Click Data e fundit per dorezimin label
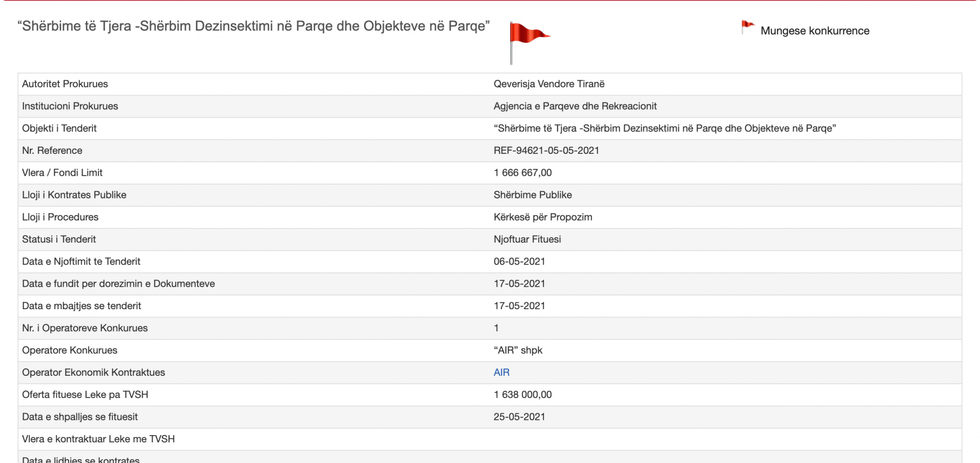This screenshot has width=980, height=463. pyautogui.click(x=118, y=284)
